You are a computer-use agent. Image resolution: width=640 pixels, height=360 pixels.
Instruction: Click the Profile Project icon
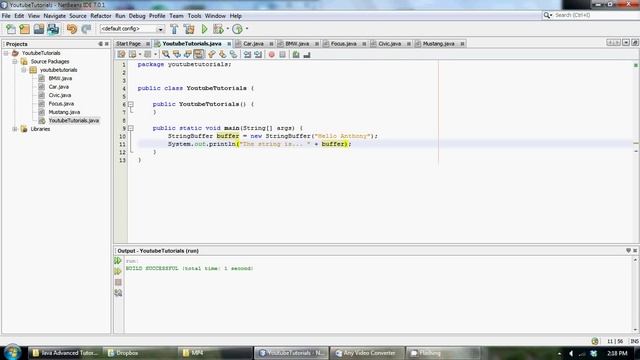click(x=237, y=29)
